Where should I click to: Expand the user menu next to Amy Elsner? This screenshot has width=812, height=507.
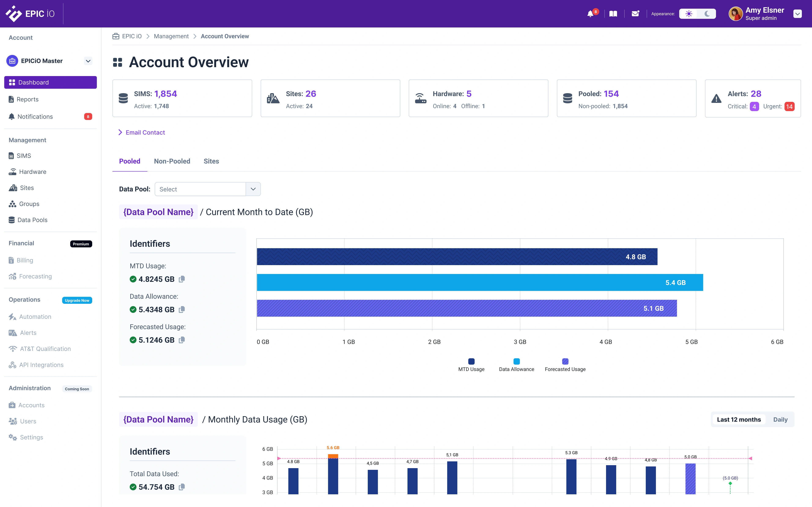(798, 14)
